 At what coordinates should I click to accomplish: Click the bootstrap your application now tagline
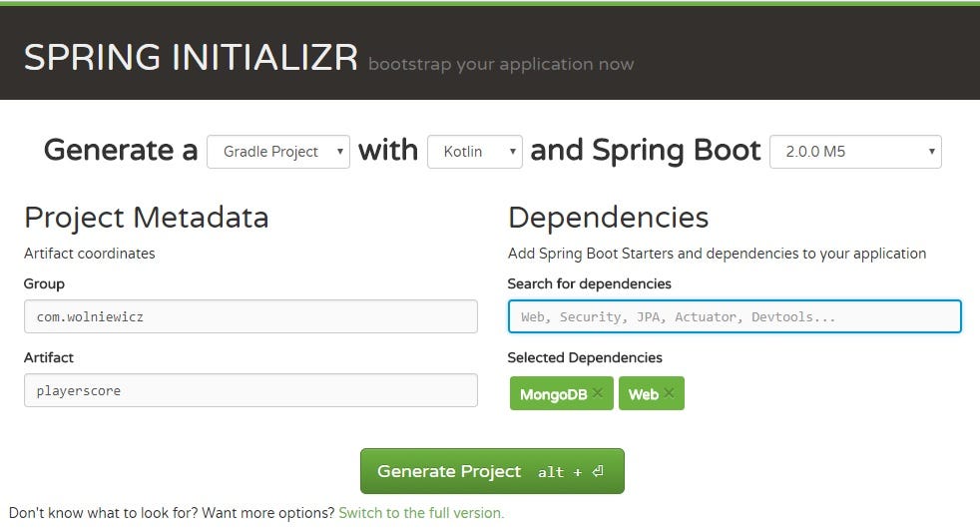point(501,64)
